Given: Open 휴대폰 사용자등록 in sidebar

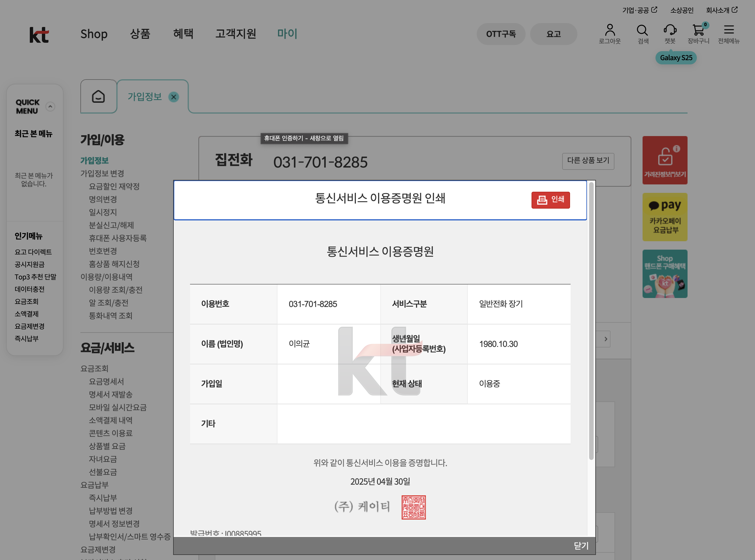Looking at the screenshot, I should pyautogui.click(x=117, y=238).
